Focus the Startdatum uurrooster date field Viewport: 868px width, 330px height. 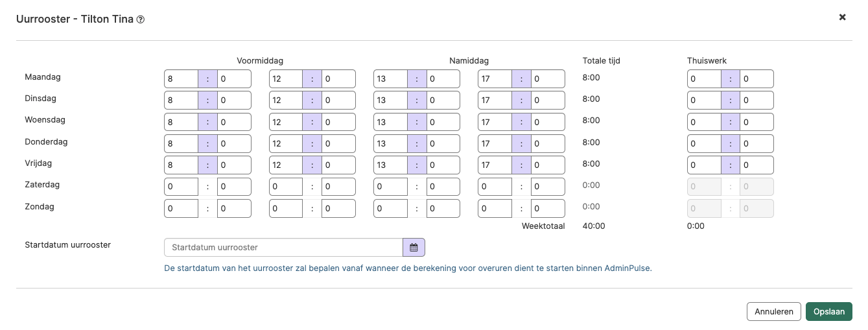click(x=284, y=247)
